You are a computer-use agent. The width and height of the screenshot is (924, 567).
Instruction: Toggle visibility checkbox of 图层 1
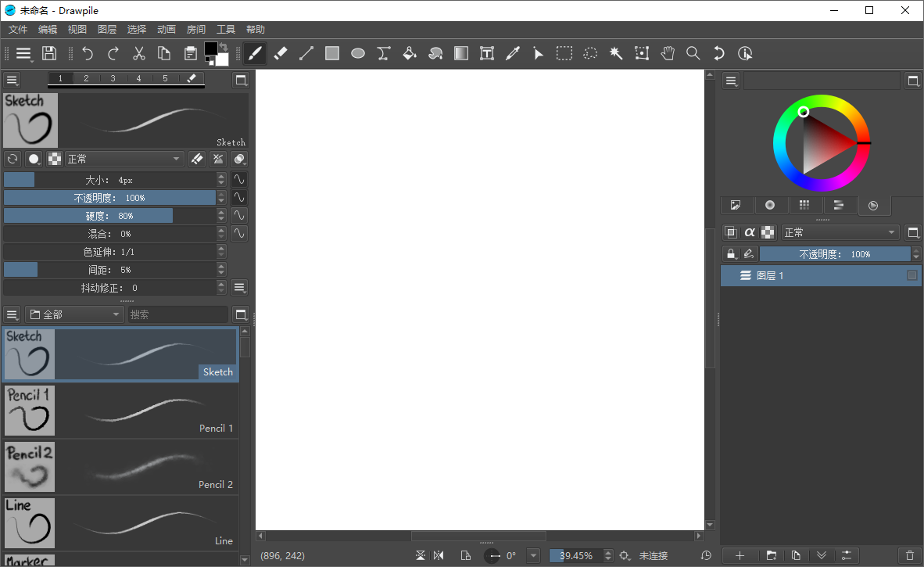912,275
